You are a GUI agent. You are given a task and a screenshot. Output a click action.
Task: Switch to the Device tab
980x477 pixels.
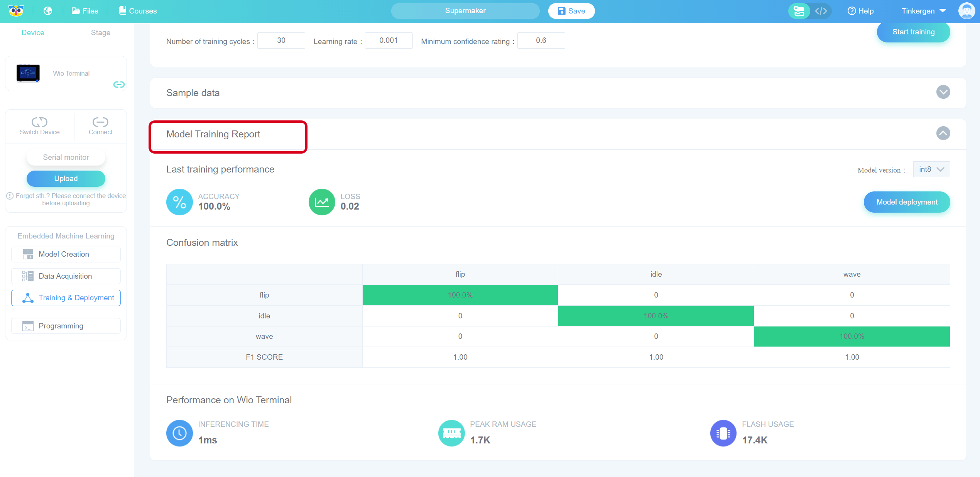click(33, 33)
